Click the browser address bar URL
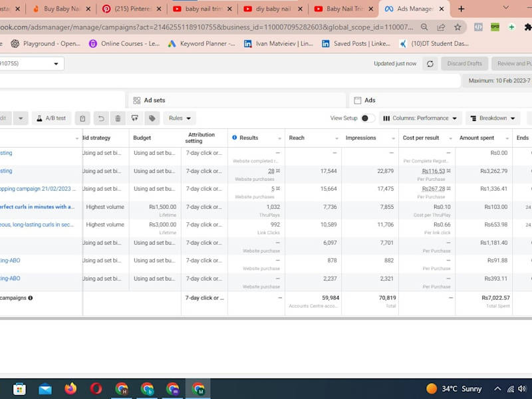Viewport: 532px width, 399px height. click(x=206, y=27)
